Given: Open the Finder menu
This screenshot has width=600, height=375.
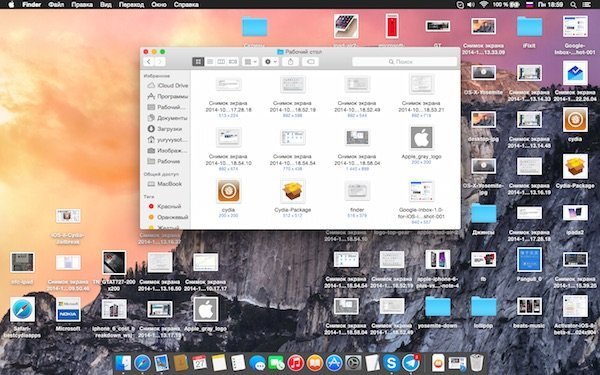Looking at the screenshot, I should [32, 5].
